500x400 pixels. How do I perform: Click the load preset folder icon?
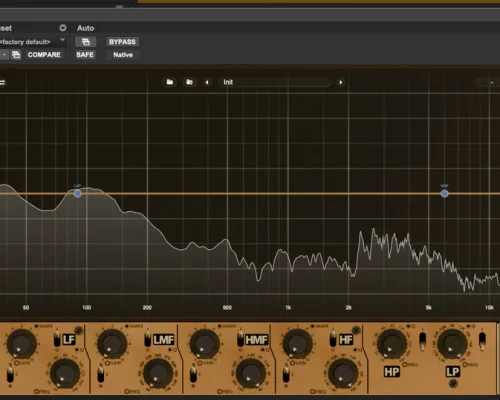(170, 82)
